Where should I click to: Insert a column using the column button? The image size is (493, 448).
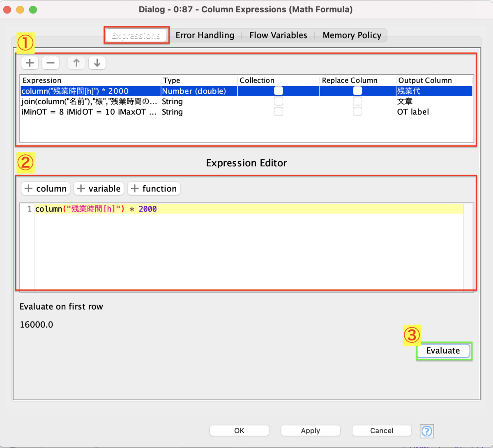[45, 188]
